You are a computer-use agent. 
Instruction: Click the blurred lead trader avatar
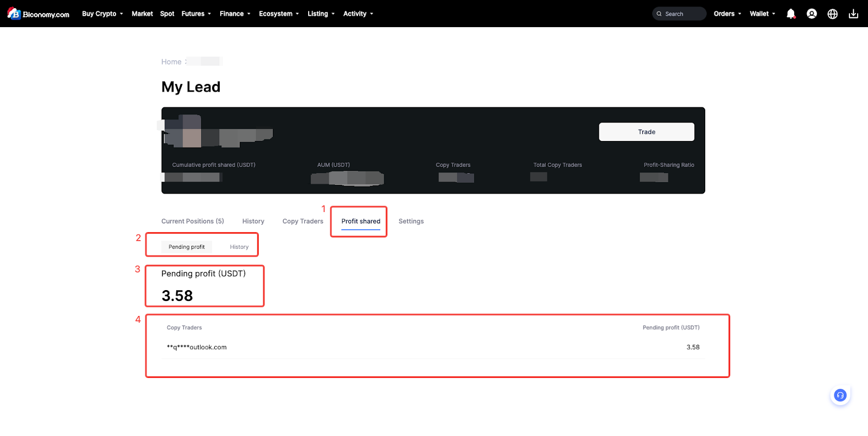(183, 131)
